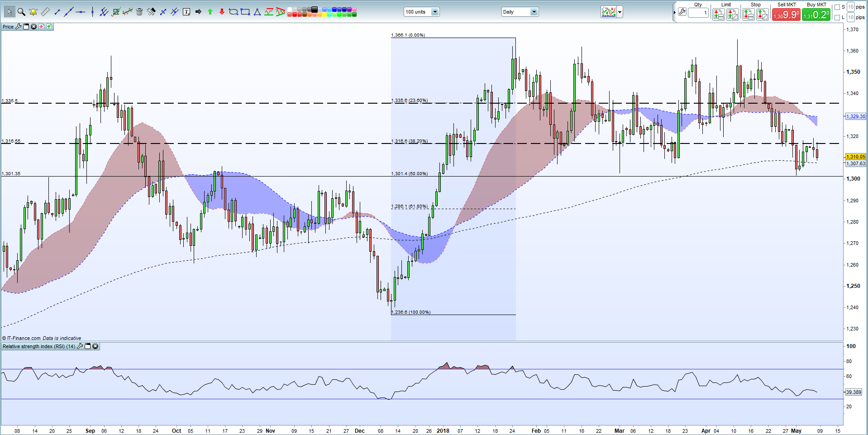Maximize the Price panel

(26, 27)
